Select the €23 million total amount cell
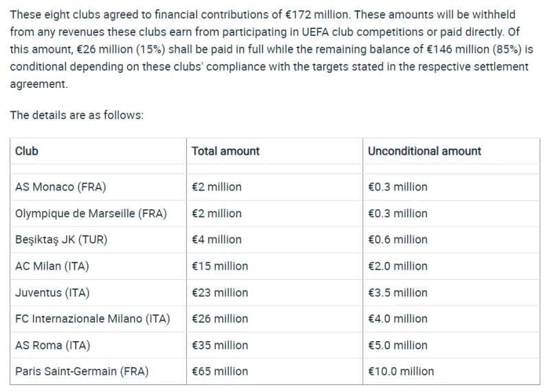Image resolution: width=550 pixels, height=392 pixels. click(x=219, y=293)
